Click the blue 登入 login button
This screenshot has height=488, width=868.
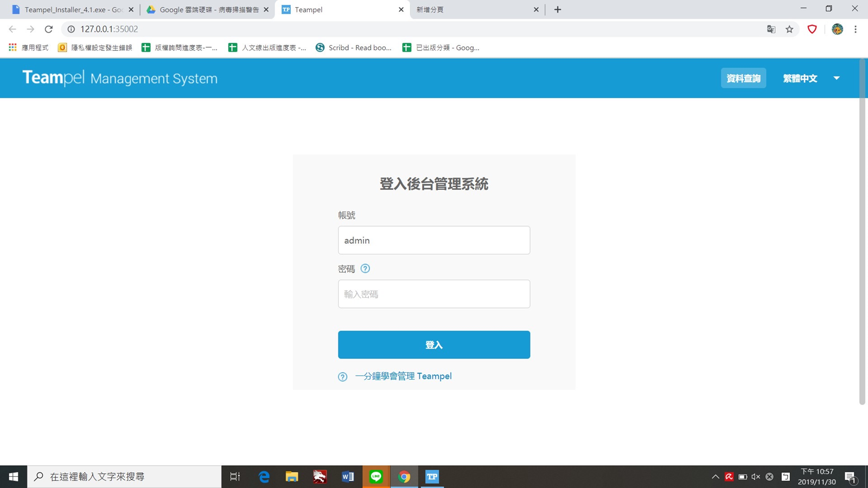tap(433, 345)
